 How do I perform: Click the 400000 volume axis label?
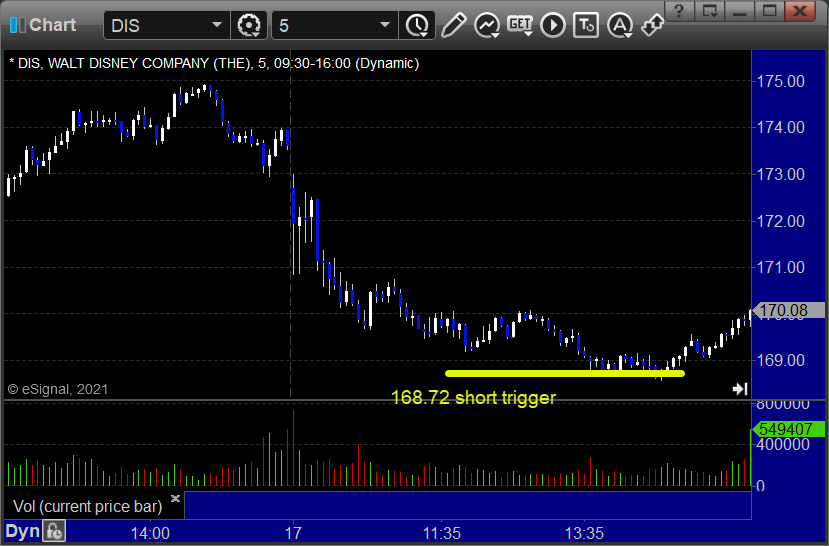click(782, 445)
